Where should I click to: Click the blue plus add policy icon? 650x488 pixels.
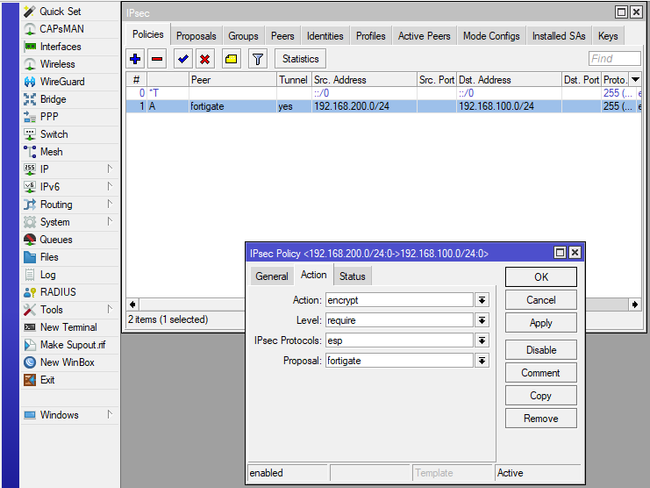(x=136, y=60)
